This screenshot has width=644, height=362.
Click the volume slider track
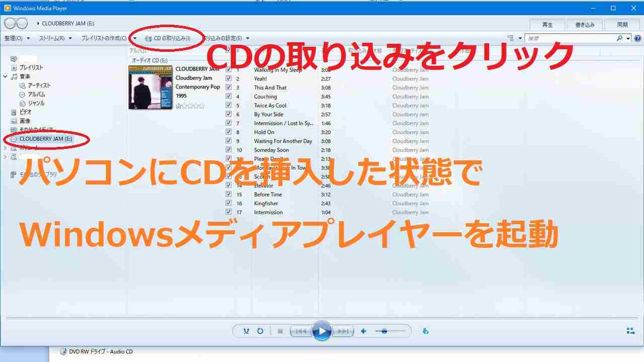click(390, 331)
